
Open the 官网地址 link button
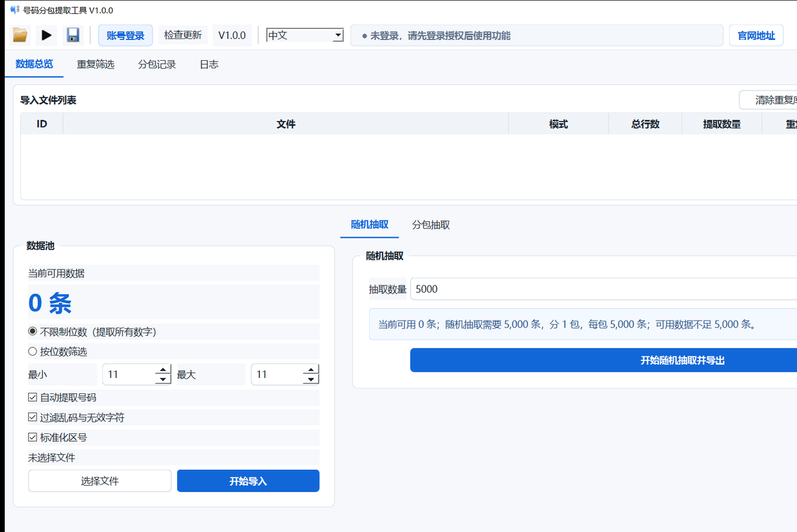[756, 36]
